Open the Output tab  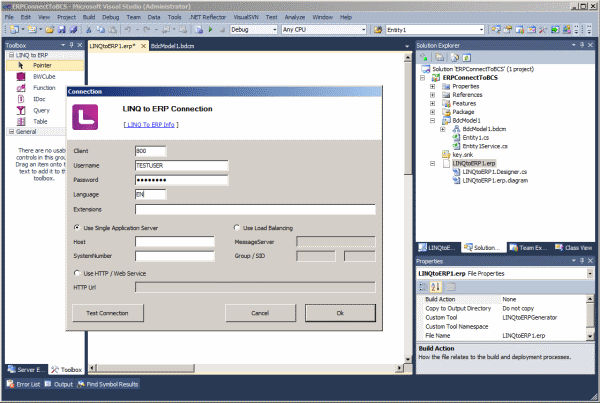[x=59, y=384]
